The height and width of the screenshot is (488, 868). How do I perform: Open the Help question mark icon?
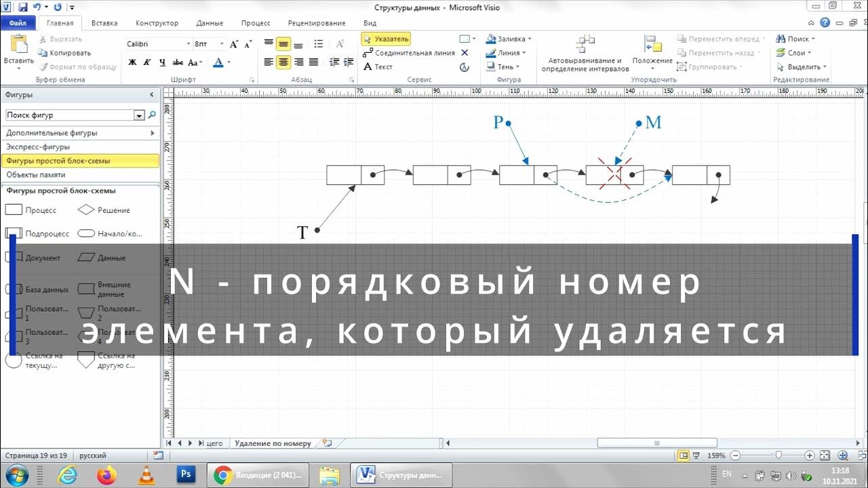point(825,22)
